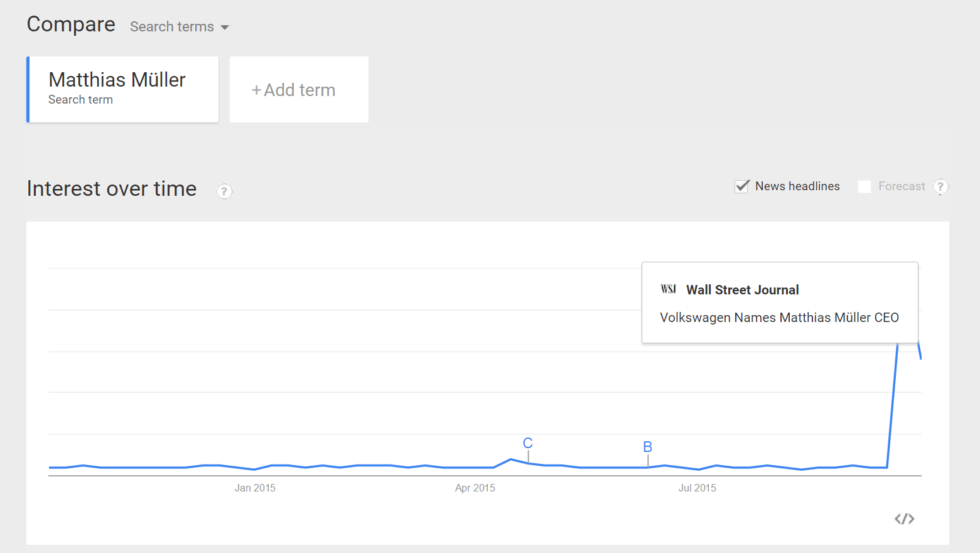Click the News headlines label
Screen dimensions: 980x553
pos(797,186)
